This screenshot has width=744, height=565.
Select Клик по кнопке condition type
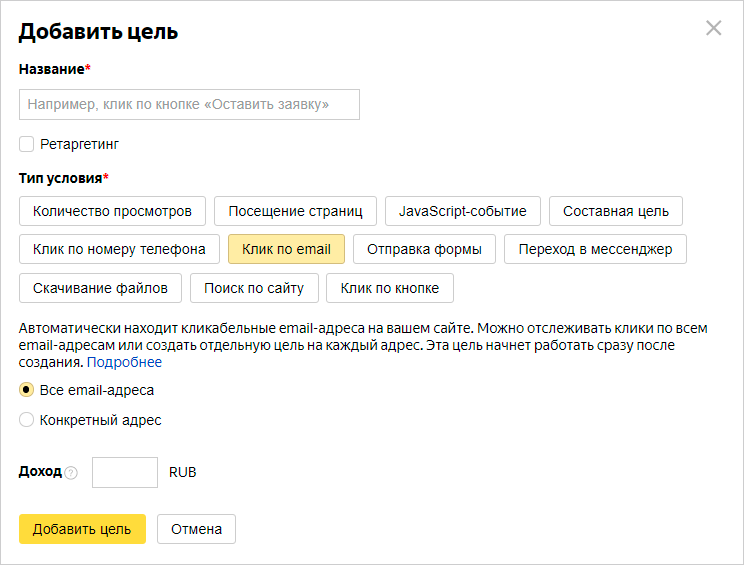click(389, 288)
